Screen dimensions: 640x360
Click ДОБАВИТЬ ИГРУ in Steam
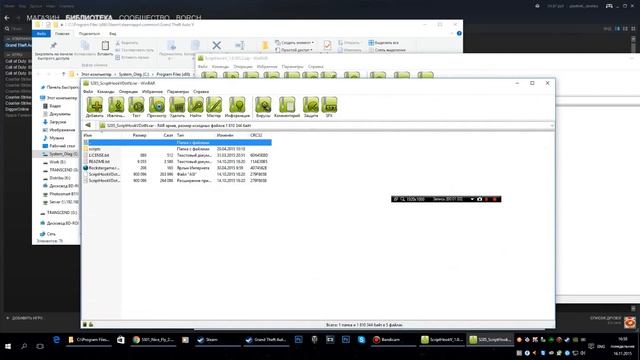[24, 318]
